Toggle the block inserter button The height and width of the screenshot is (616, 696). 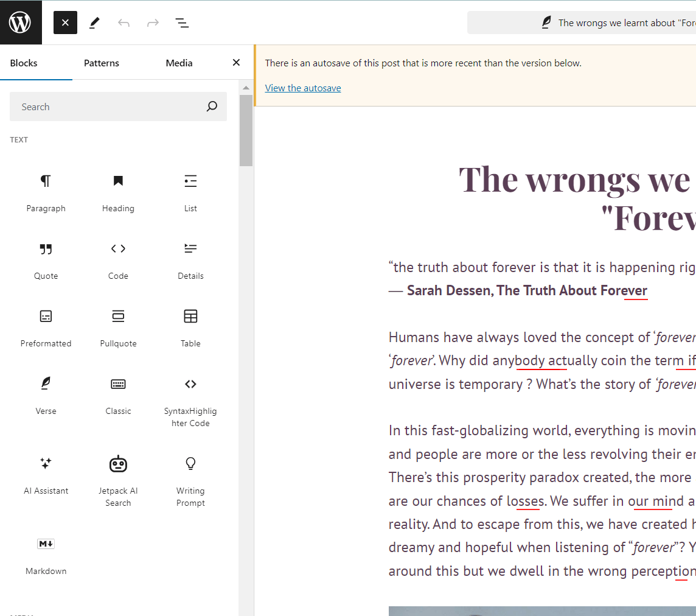(65, 23)
